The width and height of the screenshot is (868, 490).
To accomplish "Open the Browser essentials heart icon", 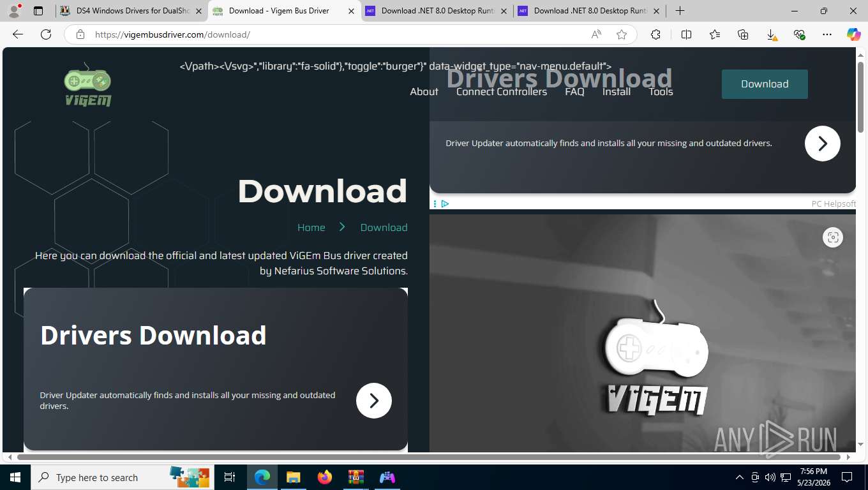I will (799, 34).
